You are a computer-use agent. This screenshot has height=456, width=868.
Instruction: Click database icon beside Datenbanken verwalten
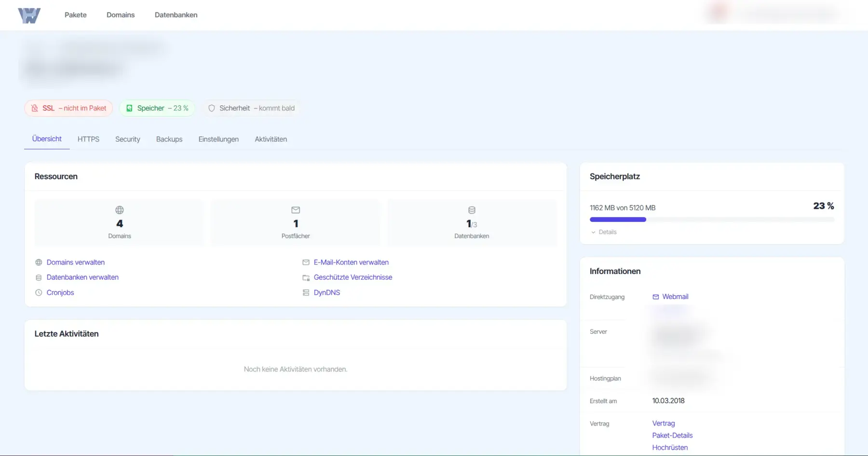tap(39, 277)
